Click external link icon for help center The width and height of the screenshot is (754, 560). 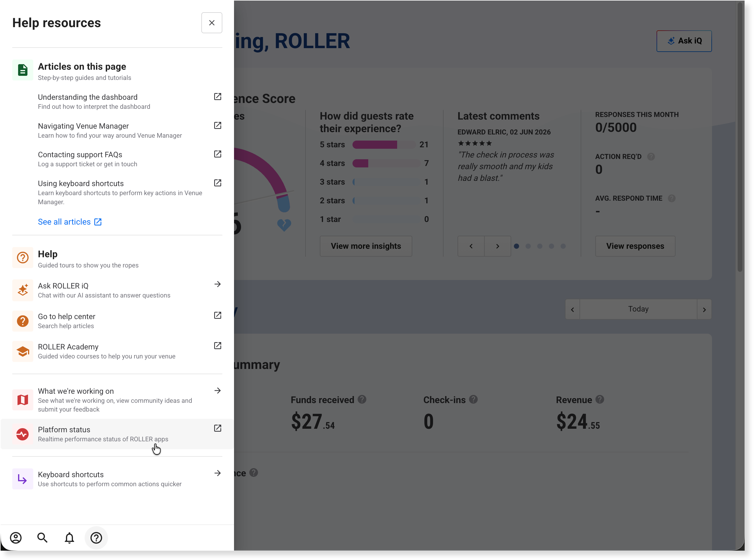(x=217, y=315)
